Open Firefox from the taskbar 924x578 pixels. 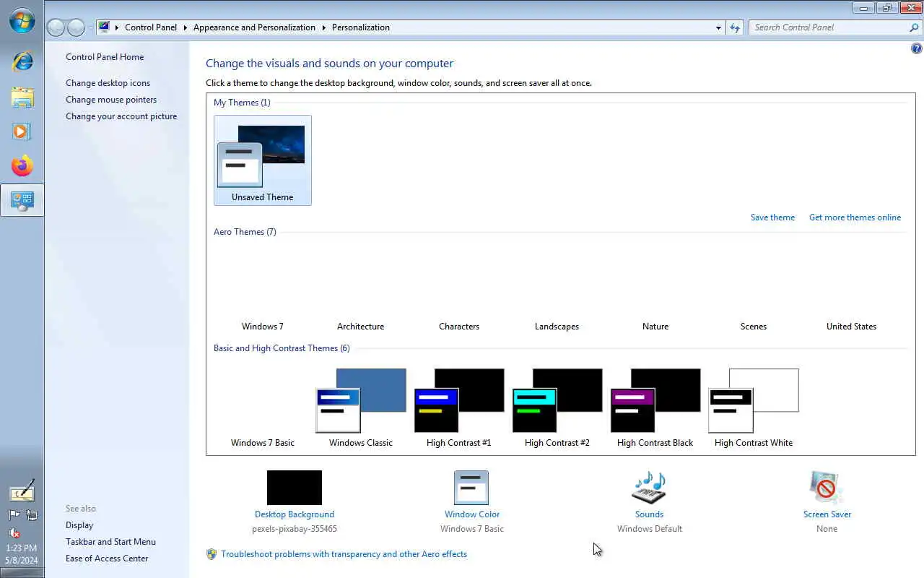tap(22, 166)
